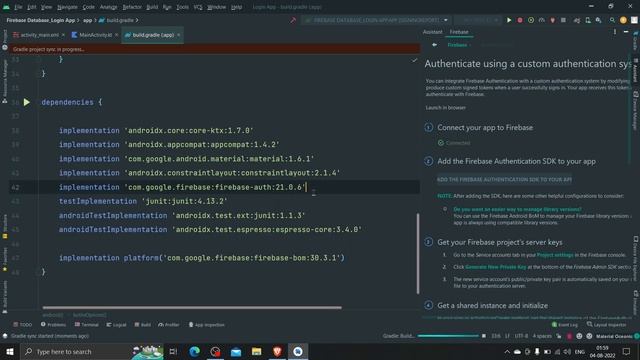Screen dimensions: 640x360
Task: Click the editor horizontal scrollbar
Action: 192,307
